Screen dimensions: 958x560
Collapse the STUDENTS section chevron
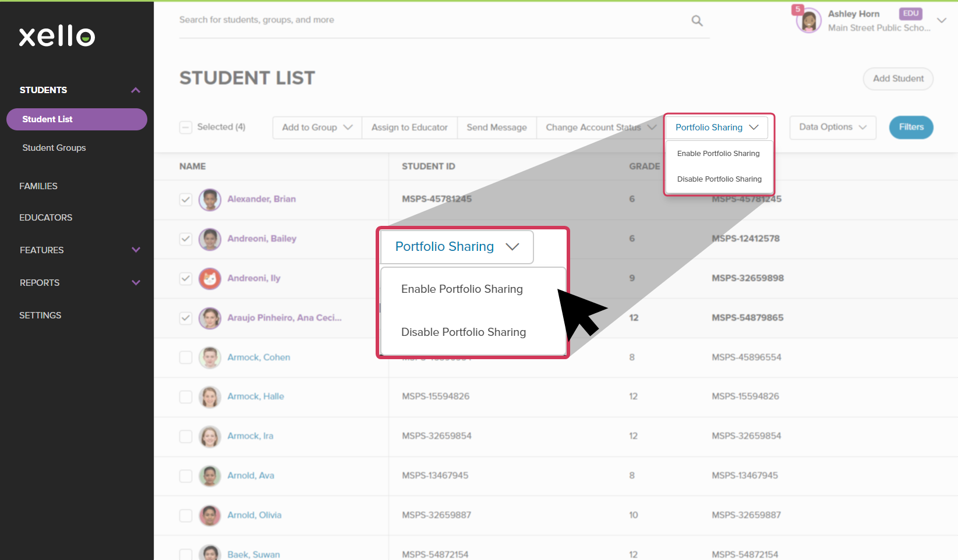[x=136, y=90]
